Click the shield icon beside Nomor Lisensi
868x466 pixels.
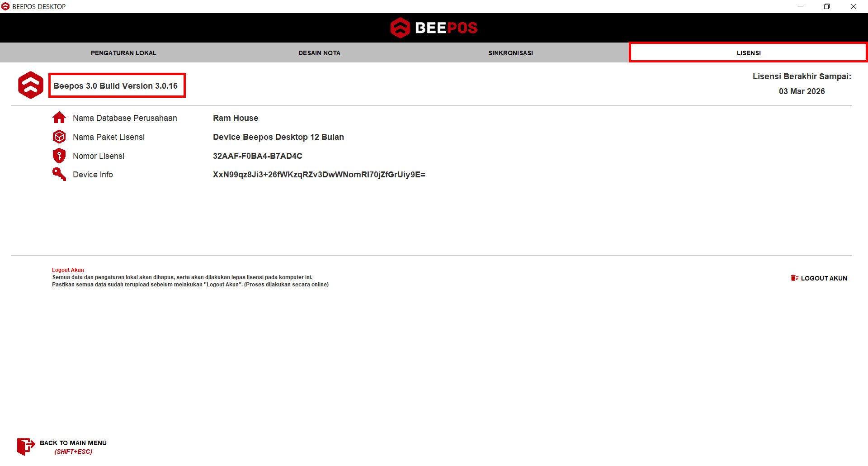coord(59,156)
